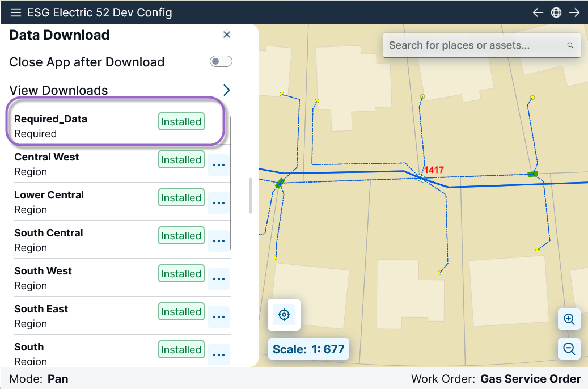588x389 pixels.
Task: Go forward with the right arrow
Action: pos(574,12)
